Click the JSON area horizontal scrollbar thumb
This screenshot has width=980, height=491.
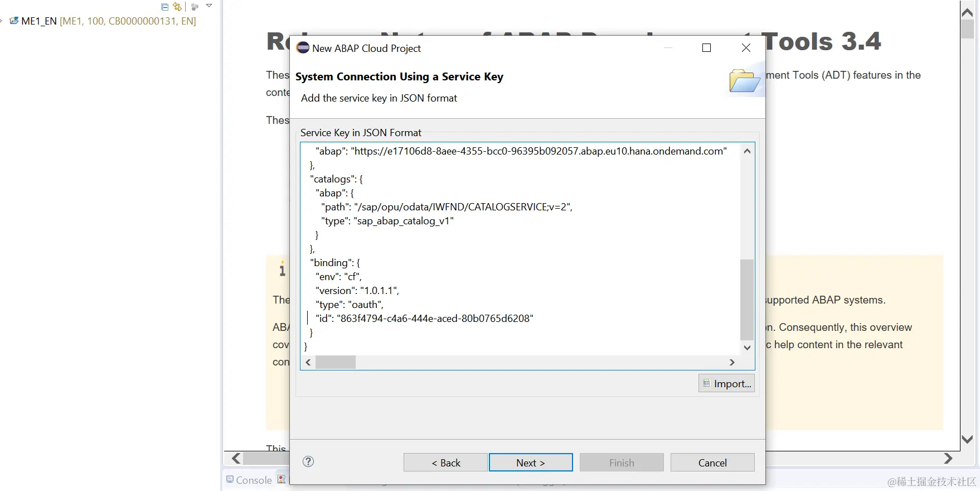click(336, 362)
